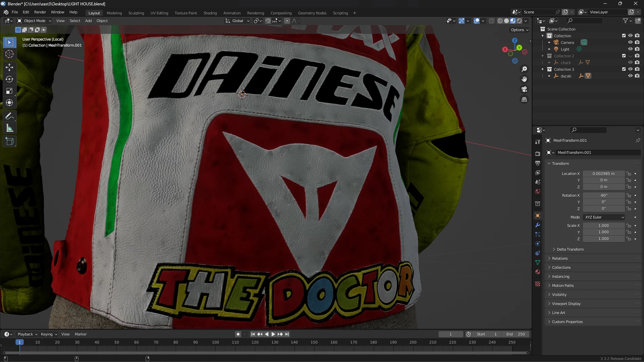
Task: Toggle camera view in the viewport
Action: (524, 89)
